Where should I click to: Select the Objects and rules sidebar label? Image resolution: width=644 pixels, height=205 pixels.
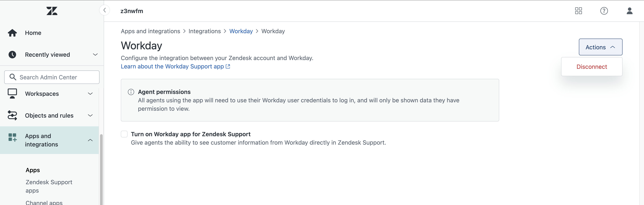(49, 115)
